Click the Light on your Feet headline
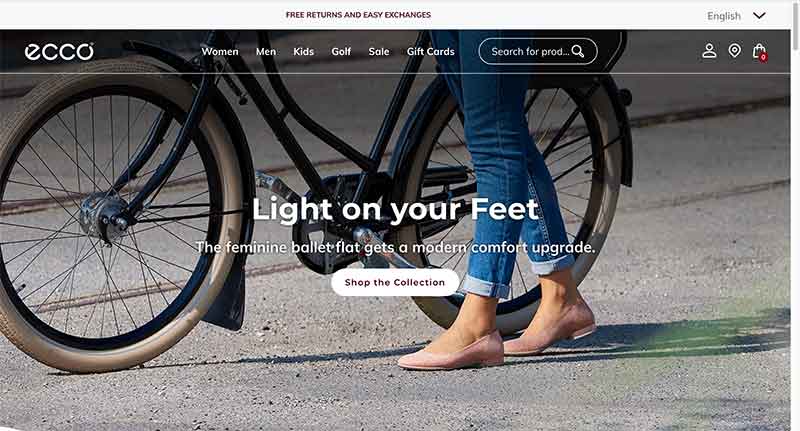The width and height of the screenshot is (800, 431). pyautogui.click(x=395, y=209)
